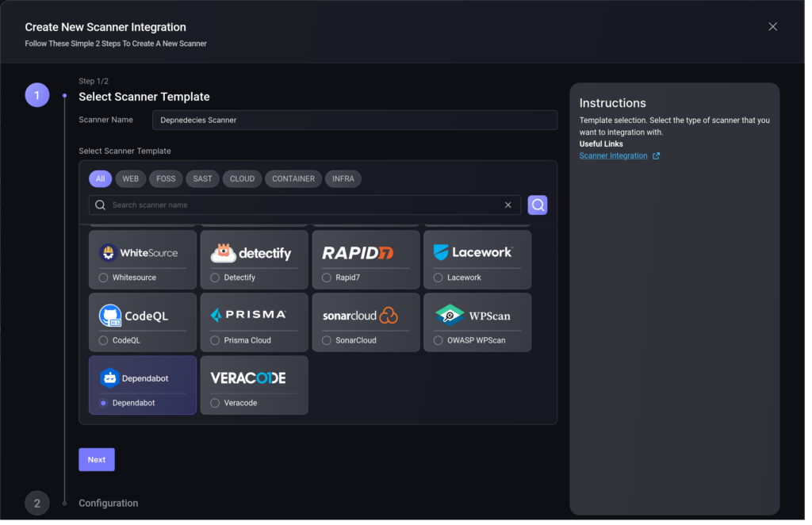
Task: Open the external link icon beside Scanner Integration
Action: point(656,156)
